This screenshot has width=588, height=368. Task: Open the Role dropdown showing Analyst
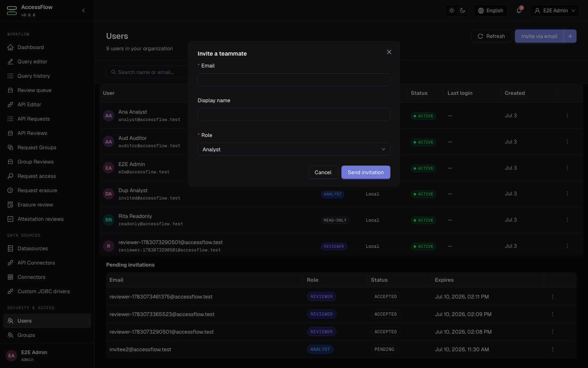tap(294, 149)
